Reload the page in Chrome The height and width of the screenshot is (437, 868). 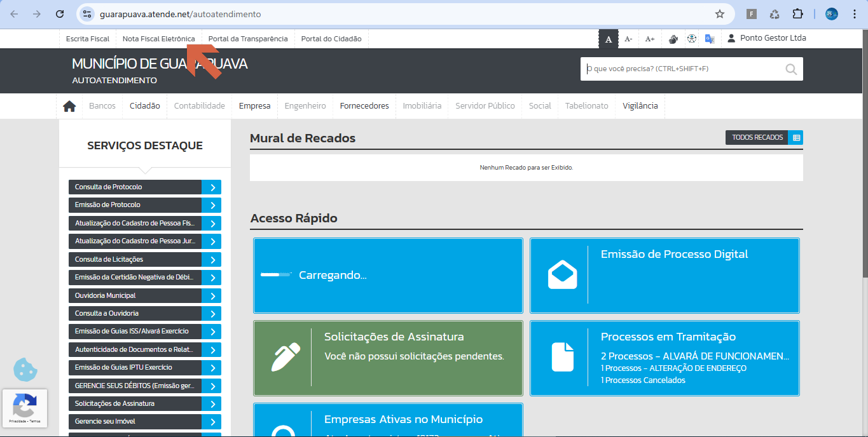60,14
